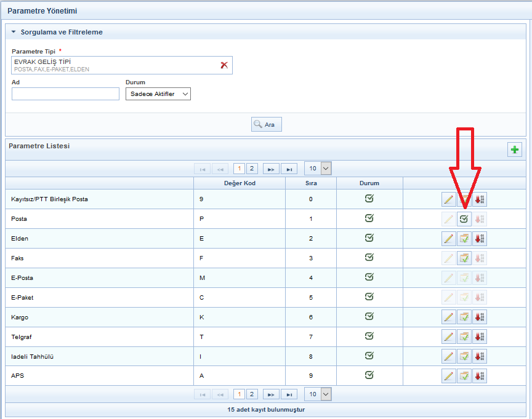Edit the Telgraf row with pencil icon

pos(449,337)
